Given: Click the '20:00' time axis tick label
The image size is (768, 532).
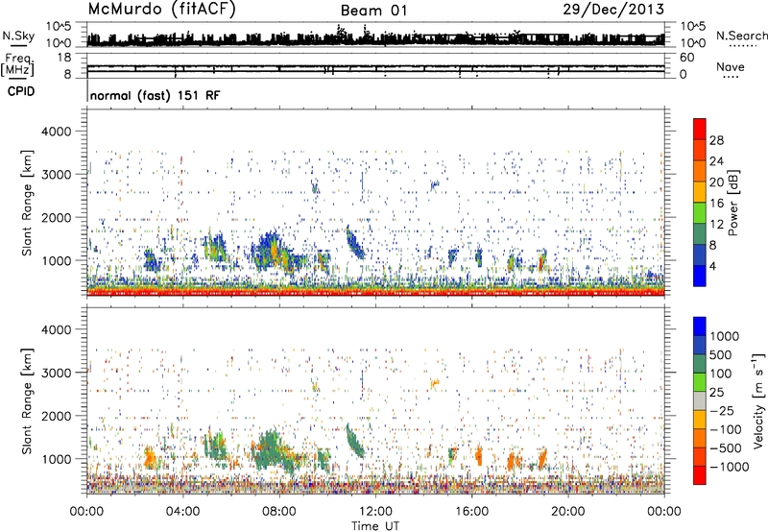Looking at the screenshot, I should (567, 512).
